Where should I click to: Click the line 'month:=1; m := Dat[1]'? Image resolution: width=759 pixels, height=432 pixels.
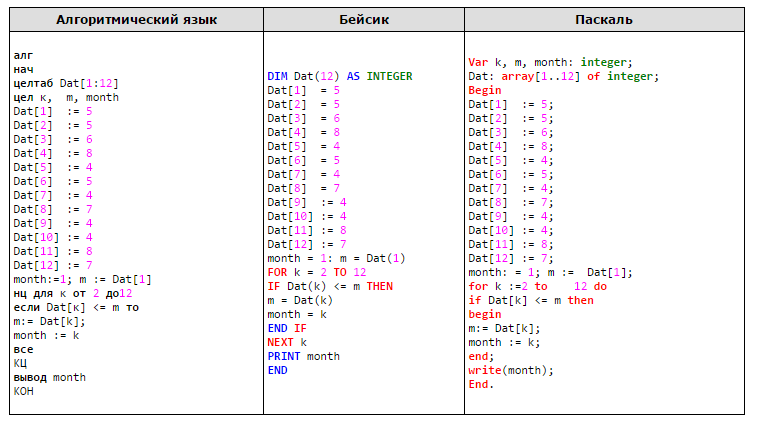[x=82, y=279]
